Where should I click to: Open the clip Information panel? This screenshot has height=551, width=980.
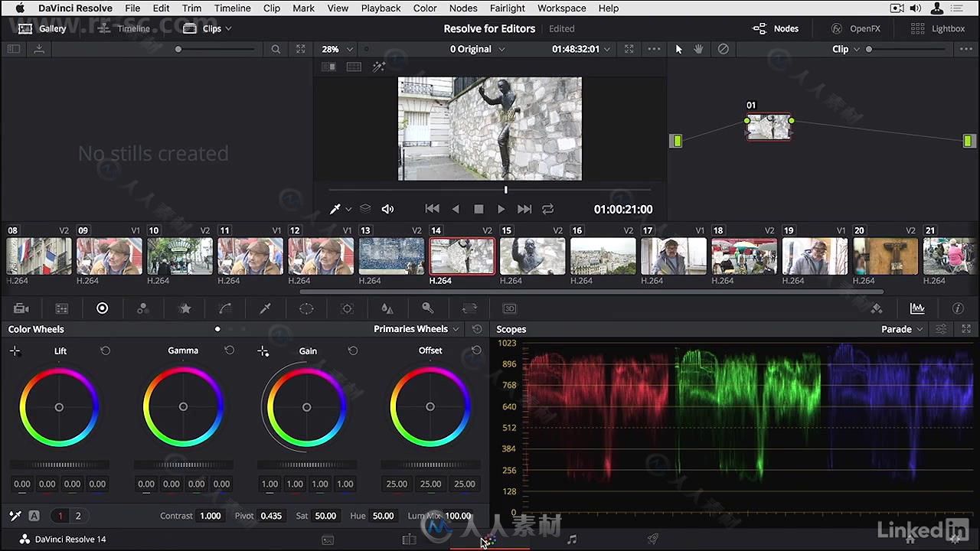(x=958, y=308)
